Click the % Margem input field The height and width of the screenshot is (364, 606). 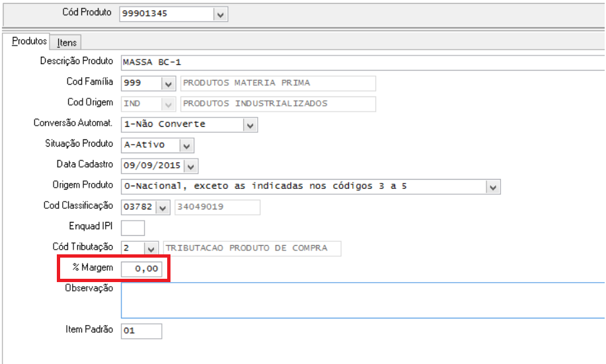click(x=141, y=269)
